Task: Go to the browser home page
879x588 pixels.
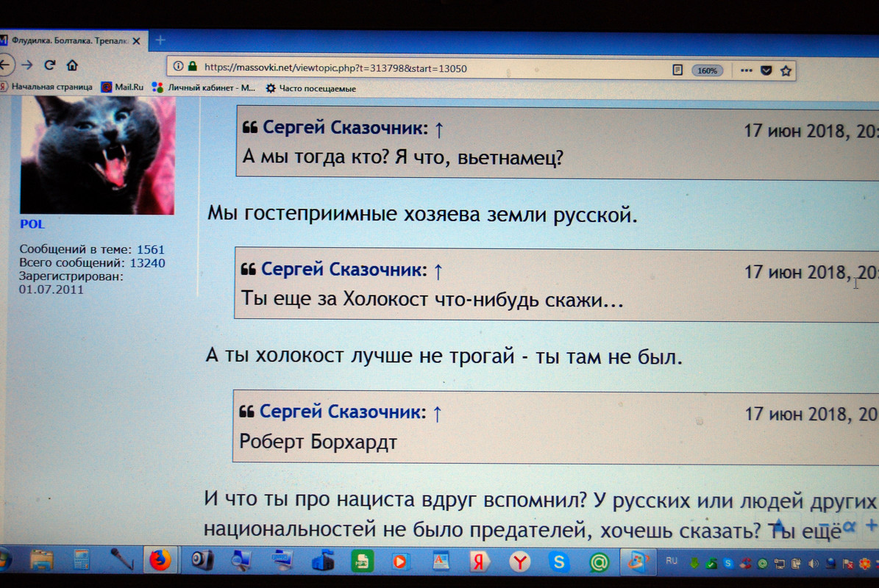Action: pyautogui.click(x=72, y=65)
